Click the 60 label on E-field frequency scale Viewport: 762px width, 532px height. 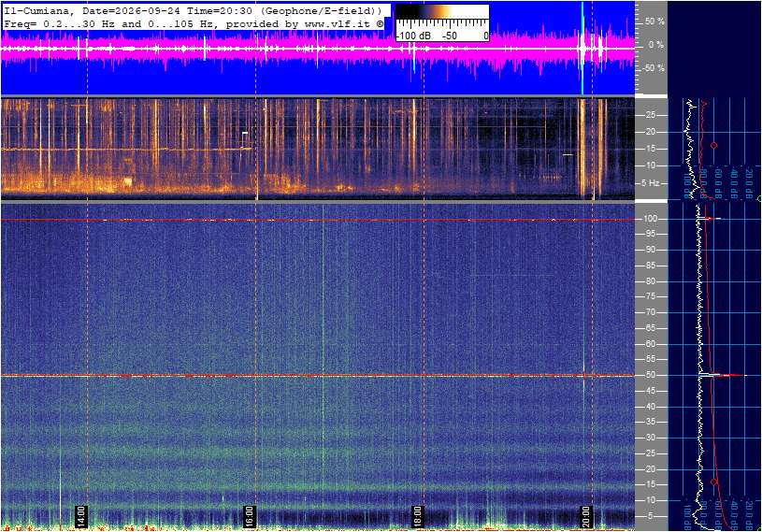(x=650, y=344)
